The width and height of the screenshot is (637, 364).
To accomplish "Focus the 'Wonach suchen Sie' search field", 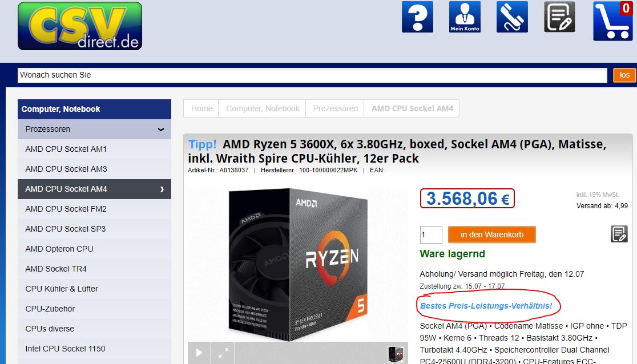I will coord(312,75).
